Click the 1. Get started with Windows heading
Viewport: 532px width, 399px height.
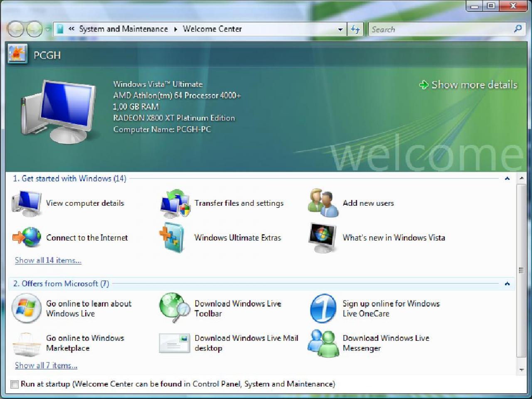(x=69, y=178)
